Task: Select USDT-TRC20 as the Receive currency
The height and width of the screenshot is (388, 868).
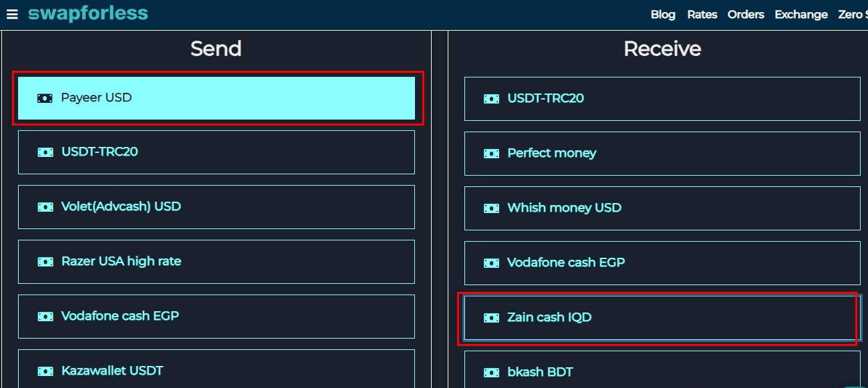Action: [662, 98]
